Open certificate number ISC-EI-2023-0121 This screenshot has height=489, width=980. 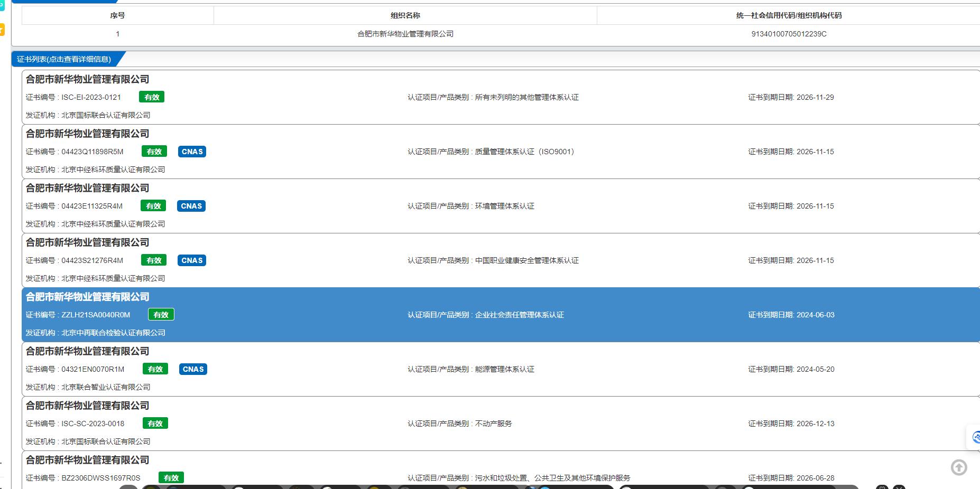(91, 97)
